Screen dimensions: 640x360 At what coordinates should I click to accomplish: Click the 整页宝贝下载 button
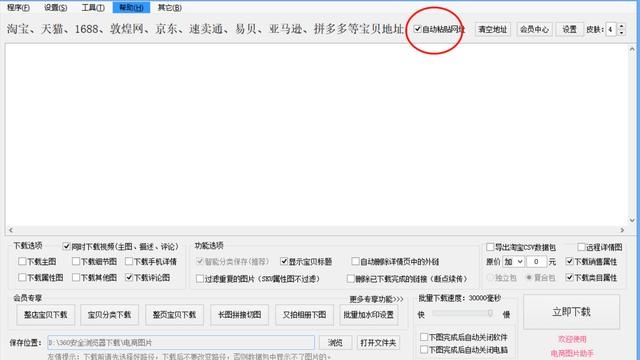174,315
